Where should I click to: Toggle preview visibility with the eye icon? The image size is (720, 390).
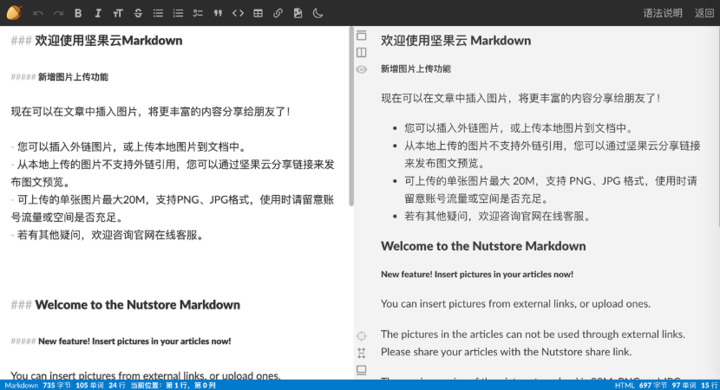tap(362, 69)
